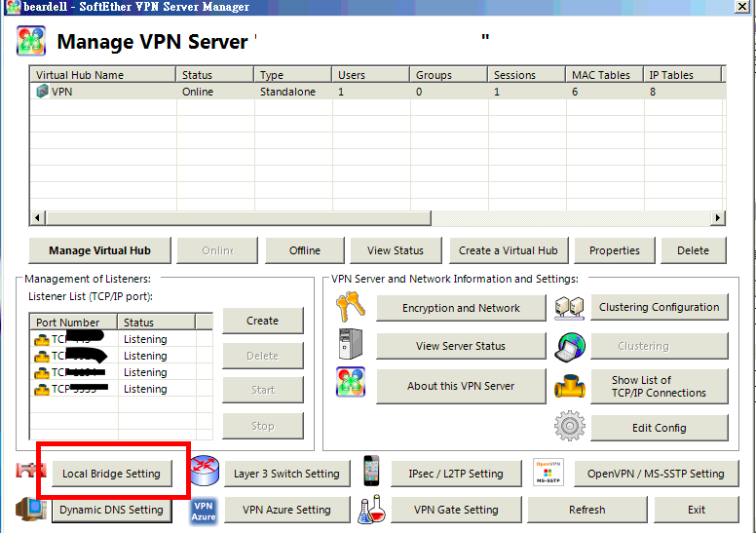This screenshot has width=756, height=533.
Task: Open Dynamic DNS Setting
Action: click(x=112, y=510)
